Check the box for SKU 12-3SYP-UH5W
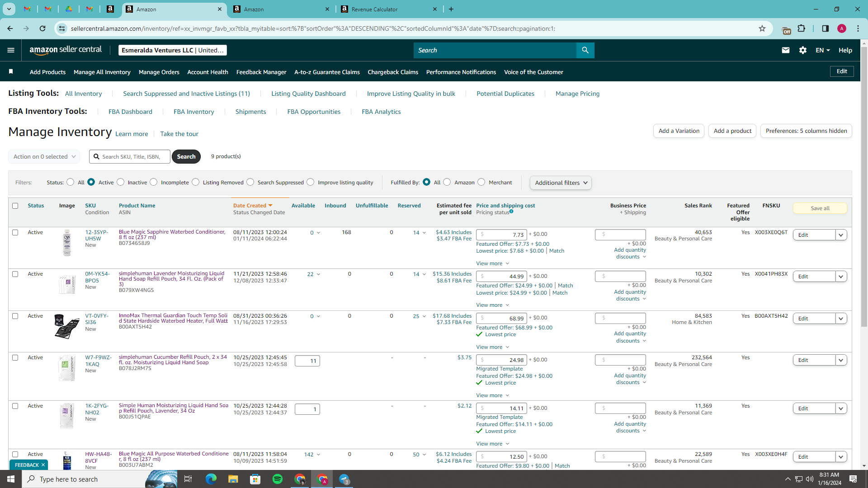The image size is (868, 488). pos(15,232)
